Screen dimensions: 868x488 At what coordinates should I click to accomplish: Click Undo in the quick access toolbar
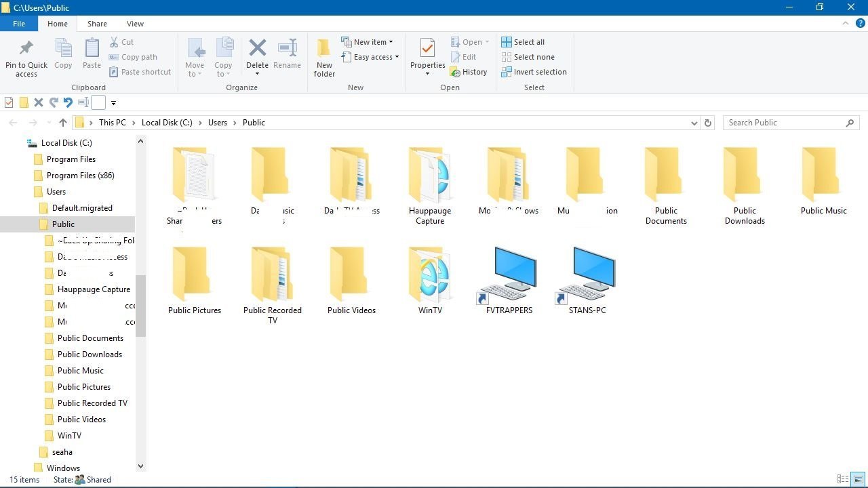pos(68,103)
